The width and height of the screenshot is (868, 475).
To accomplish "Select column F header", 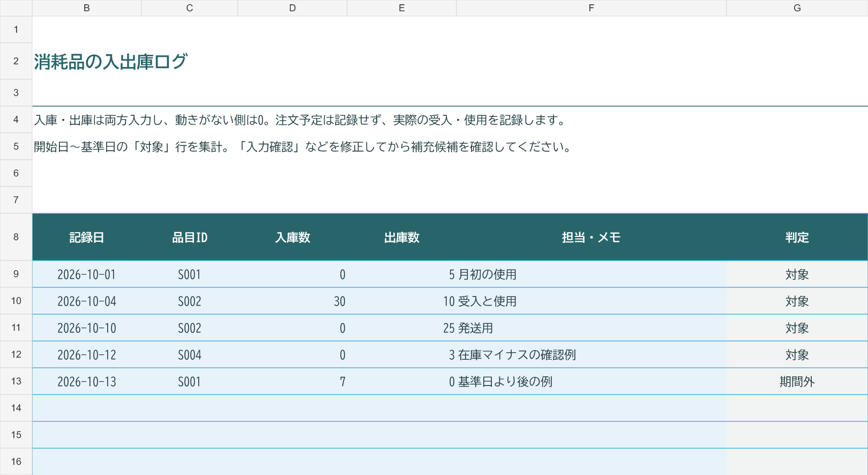I will coord(592,8).
